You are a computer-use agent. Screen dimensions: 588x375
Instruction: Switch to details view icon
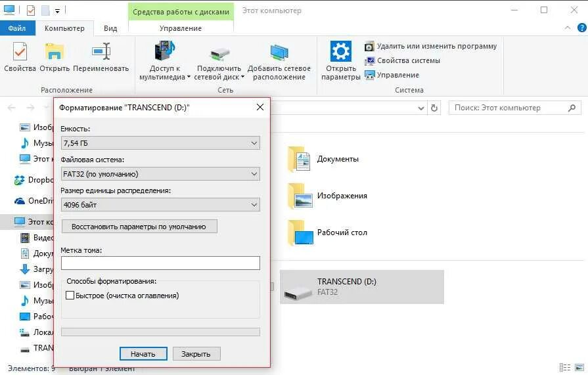(x=565, y=368)
